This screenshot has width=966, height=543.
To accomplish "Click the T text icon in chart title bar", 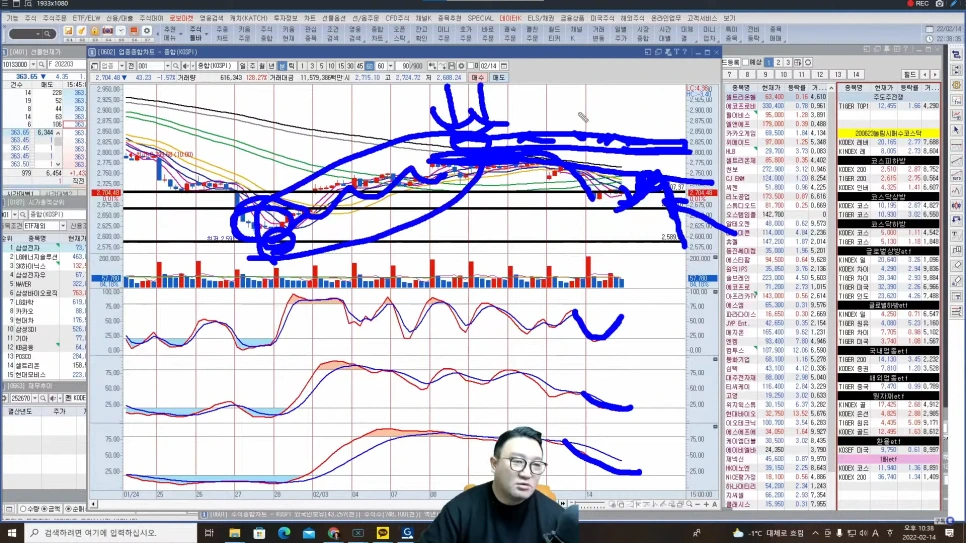I will coord(676,52).
